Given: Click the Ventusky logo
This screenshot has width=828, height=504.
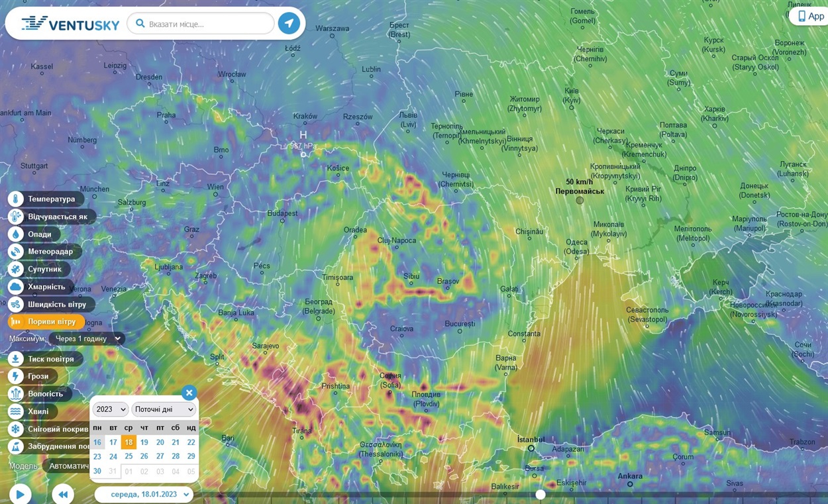Looking at the screenshot, I should pyautogui.click(x=70, y=24).
